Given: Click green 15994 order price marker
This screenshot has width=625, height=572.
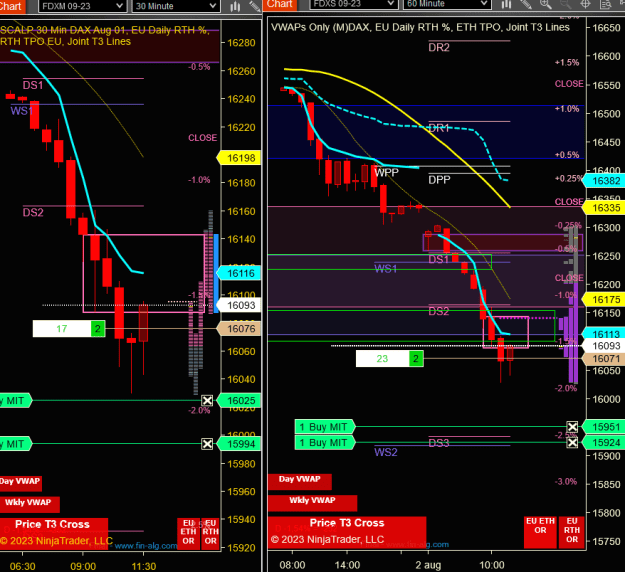Looking at the screenshot, I should (239, 444).
